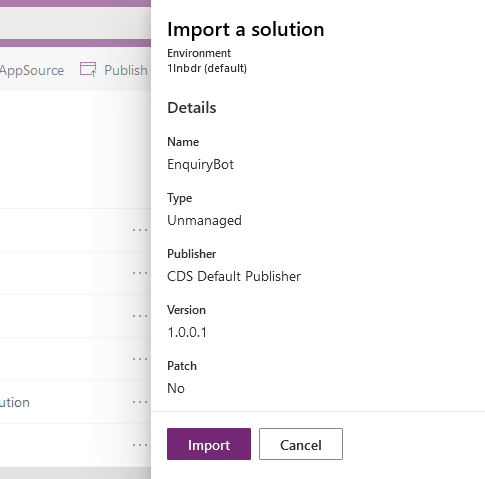Open ellipsis menu for row ending in 'ution'

tap(140, 402)
